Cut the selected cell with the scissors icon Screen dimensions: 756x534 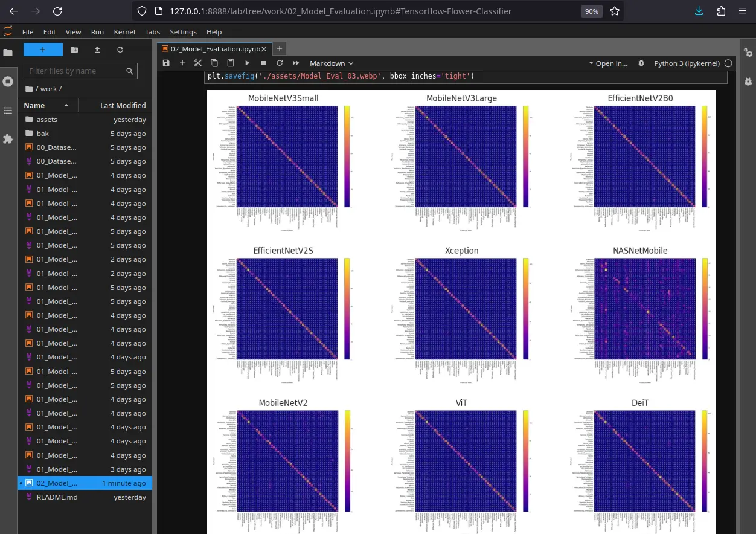tap(198, 63)
